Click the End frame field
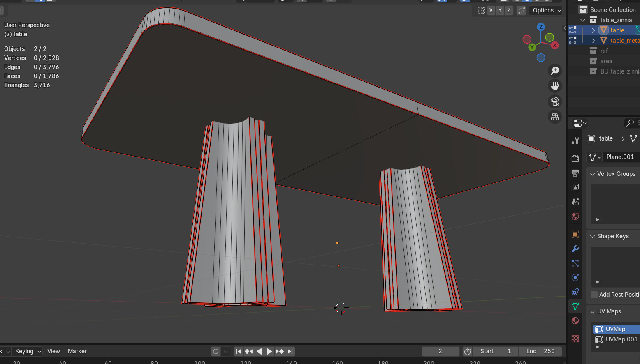The height and width of the screenshot is (364, 640). 540,351
